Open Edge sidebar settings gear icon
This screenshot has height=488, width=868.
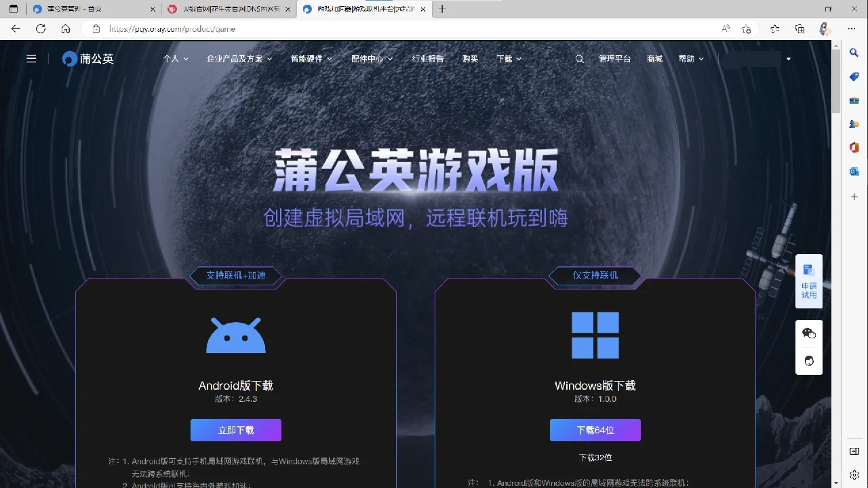pos(854,474)
